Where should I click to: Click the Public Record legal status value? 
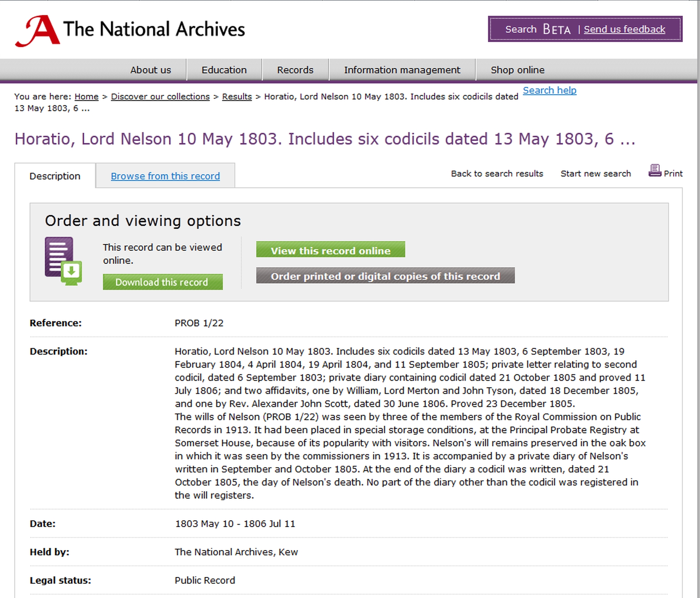[x=205, y=580]
